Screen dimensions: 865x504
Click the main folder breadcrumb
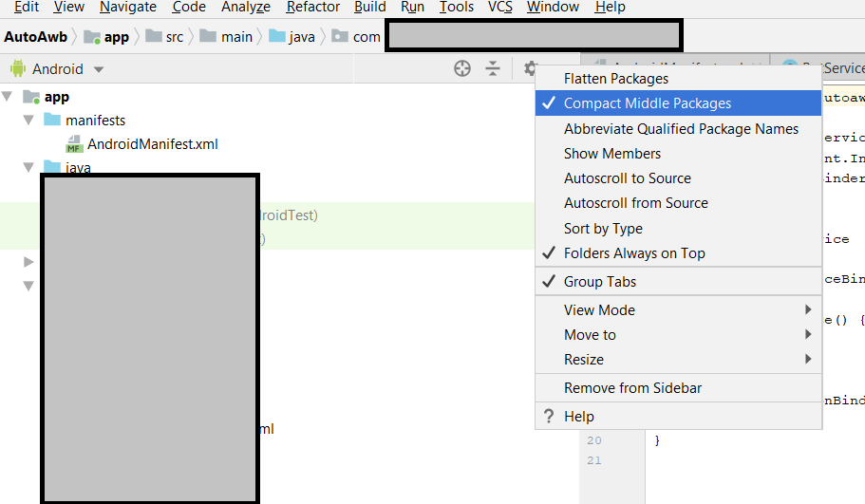click(x=226, y=37)
